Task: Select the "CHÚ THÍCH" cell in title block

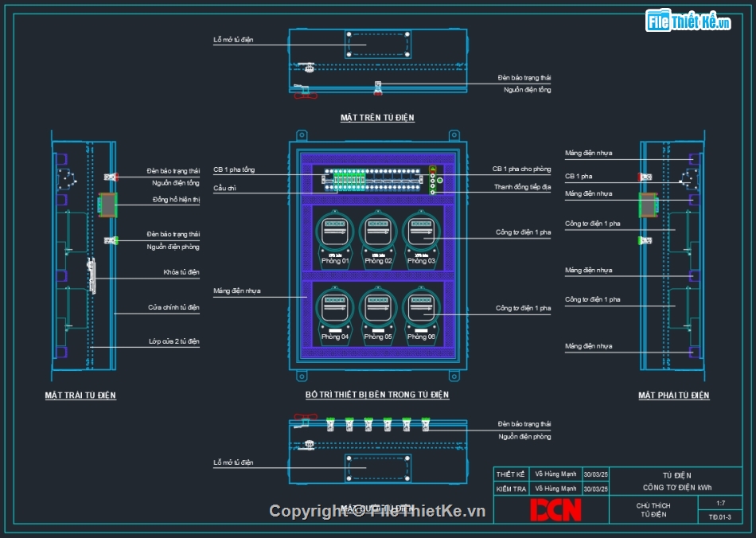Action: pos(653,505)
